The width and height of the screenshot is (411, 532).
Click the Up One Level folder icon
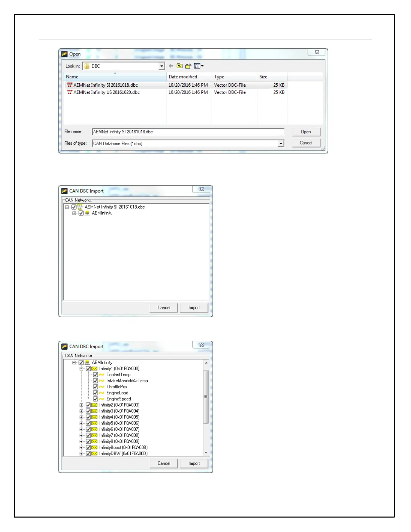[x=180, y=66]
